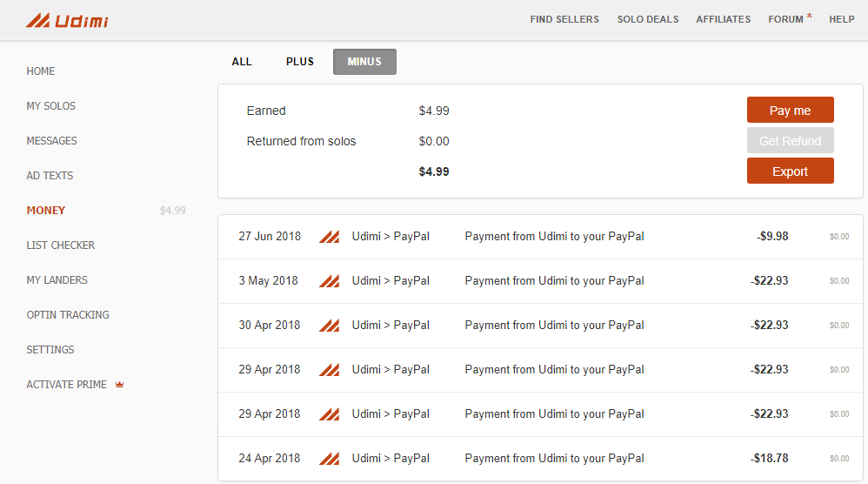Click the red asterisk next to Forum
868x484 pixels.
[810, 16]
